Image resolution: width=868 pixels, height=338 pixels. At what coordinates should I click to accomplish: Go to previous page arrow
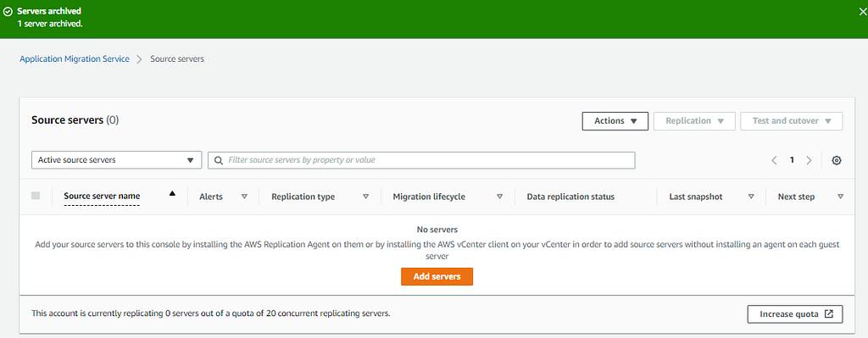(x=775, y=160)
